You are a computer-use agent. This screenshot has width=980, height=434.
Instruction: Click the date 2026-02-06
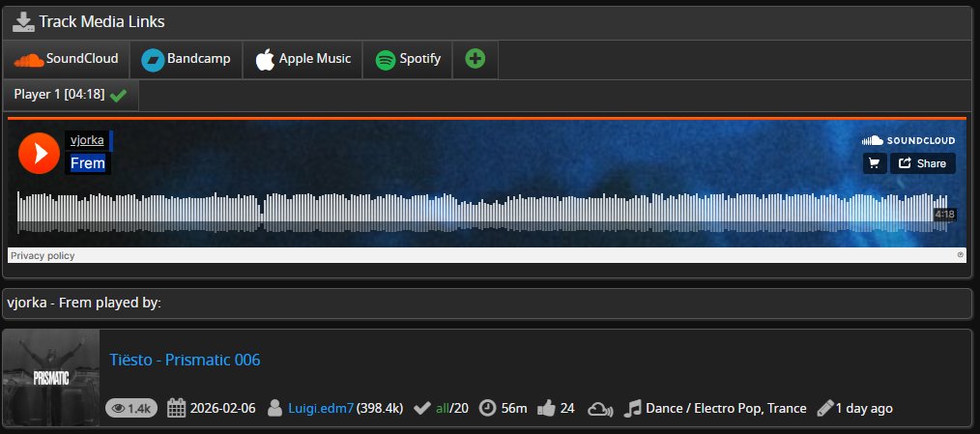pyautogui.click(x=223, y=408)
